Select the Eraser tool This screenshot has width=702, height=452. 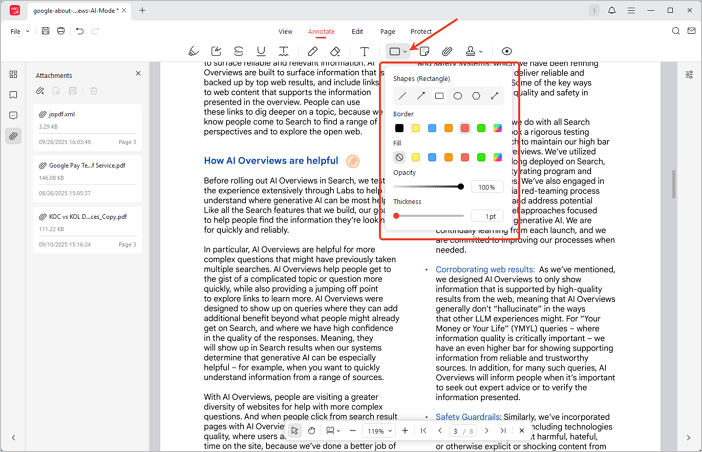coord(335,51)
